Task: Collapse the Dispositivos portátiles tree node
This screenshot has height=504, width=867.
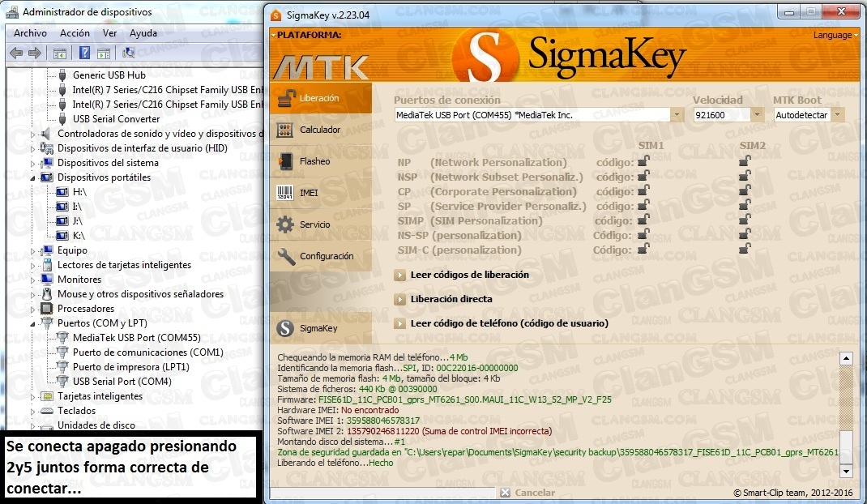Action: click(x=32, y=177)
